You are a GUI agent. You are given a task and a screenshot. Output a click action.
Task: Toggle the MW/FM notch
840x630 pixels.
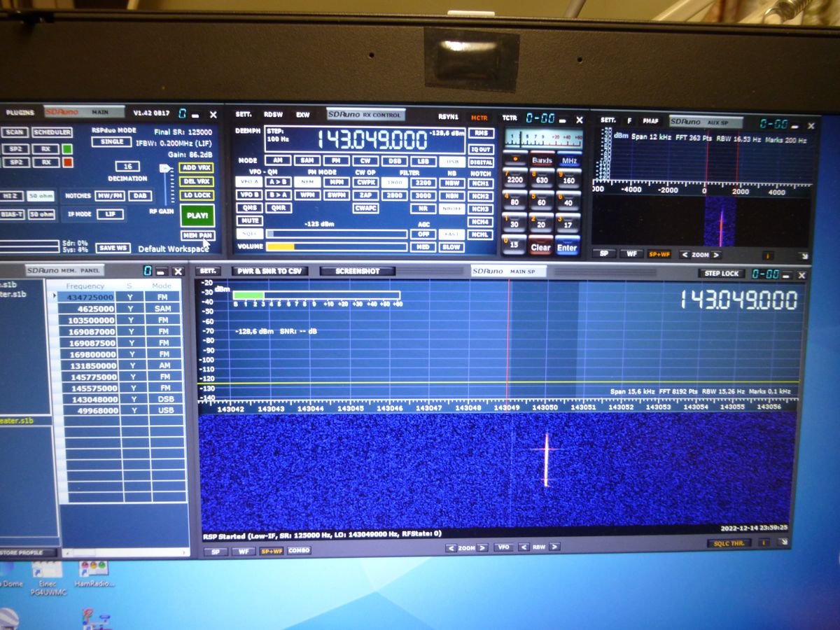[110, 196]
